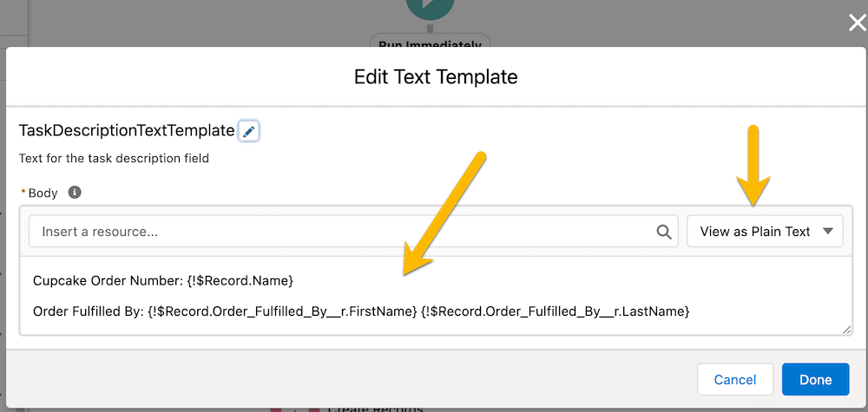The image size is (868, 412).
Task: Click the green play start node icon
Action: (x=431, y=8)
